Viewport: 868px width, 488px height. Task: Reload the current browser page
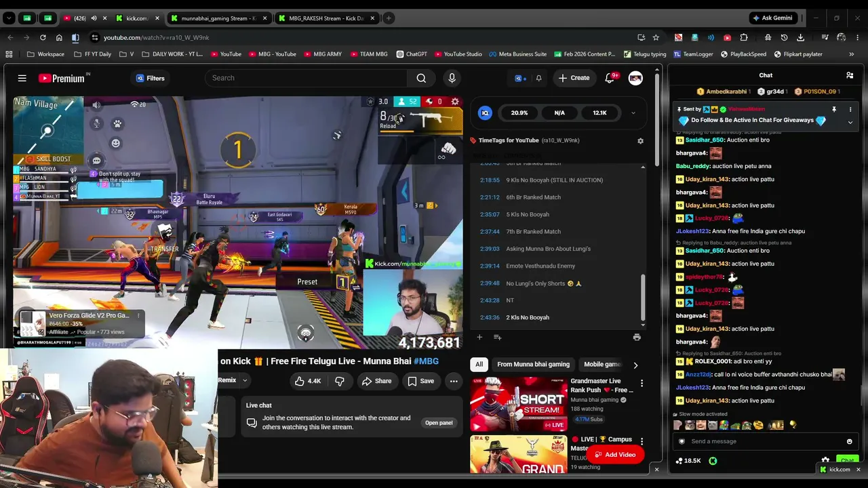tap(43, 37)
